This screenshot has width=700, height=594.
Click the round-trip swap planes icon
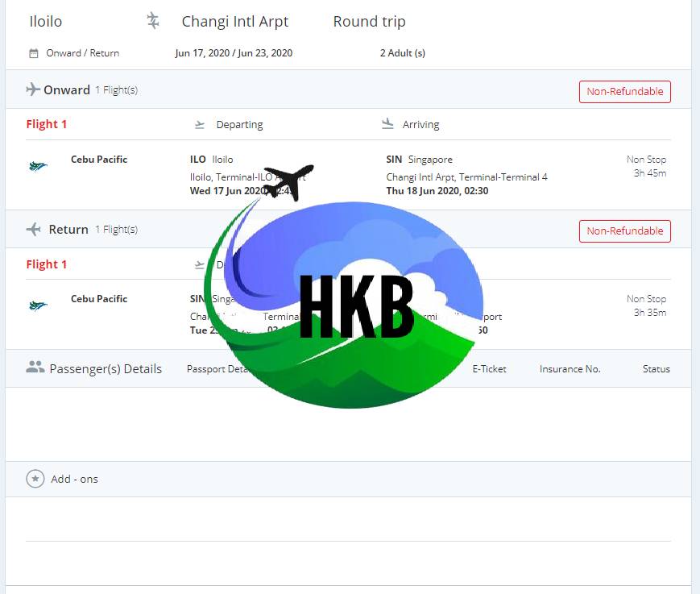click(153, 21)
